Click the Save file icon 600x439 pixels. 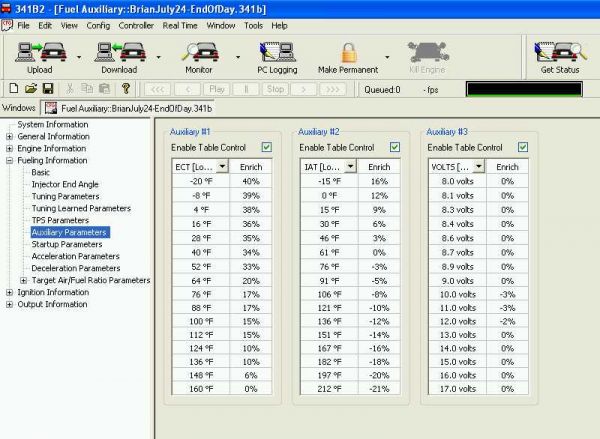coord(47,89)
